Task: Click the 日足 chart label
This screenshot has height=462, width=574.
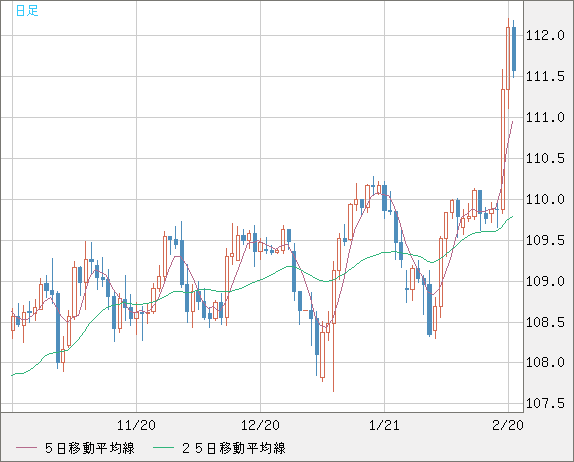Action: 27,10
